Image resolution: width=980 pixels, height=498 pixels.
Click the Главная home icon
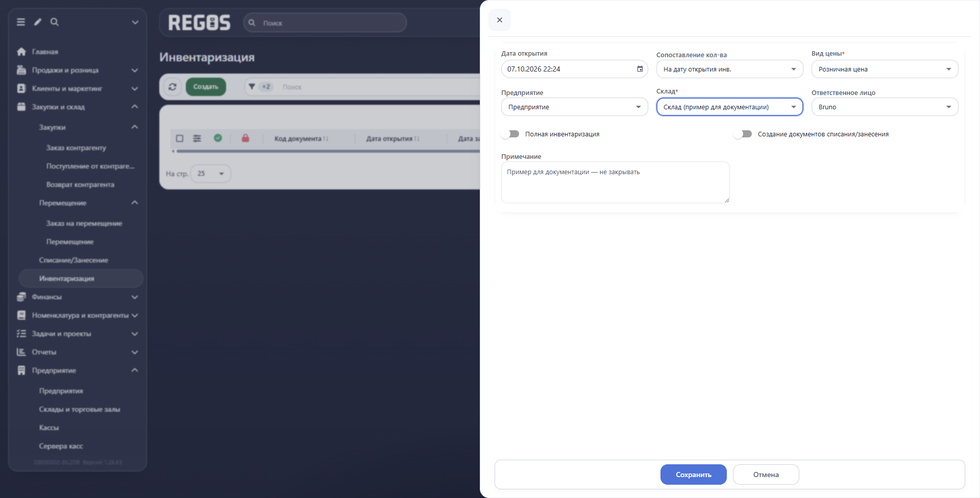coord(21,52)
